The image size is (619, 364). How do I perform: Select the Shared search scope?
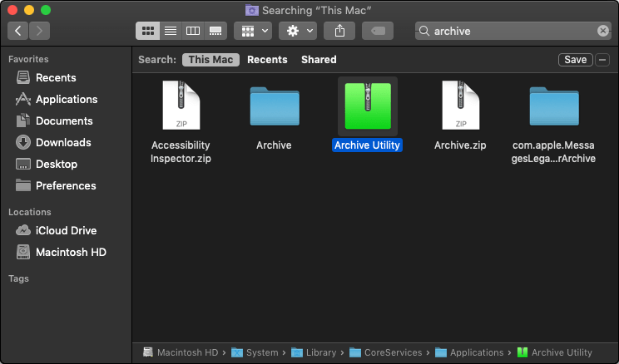319,60
